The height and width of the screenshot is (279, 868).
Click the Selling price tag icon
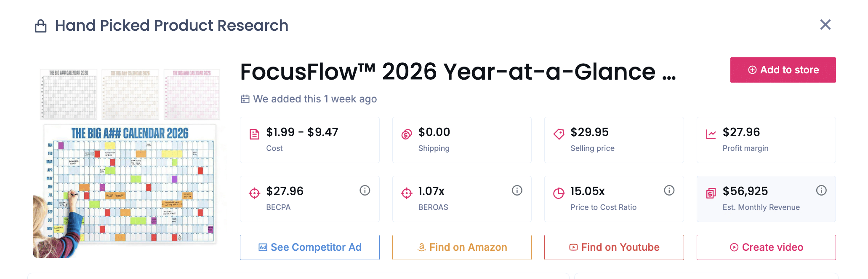point(559,134)
